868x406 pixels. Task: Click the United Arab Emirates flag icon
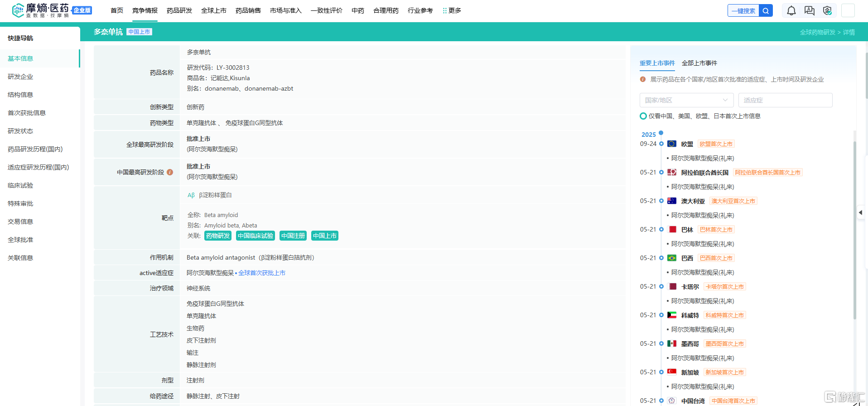point(672,172)
